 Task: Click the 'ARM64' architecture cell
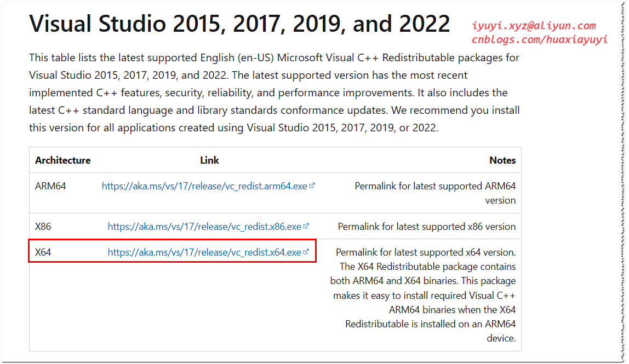point(50,187)
